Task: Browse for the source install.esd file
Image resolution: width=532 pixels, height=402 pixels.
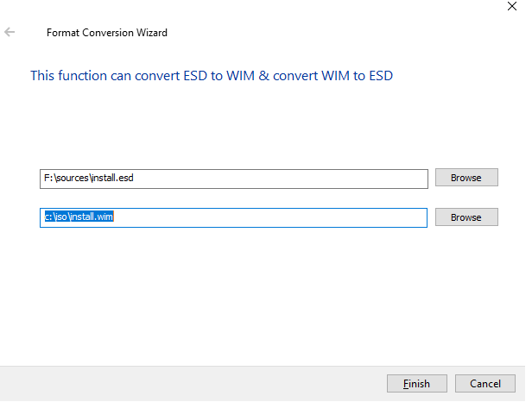Action: tap(466, 177)
